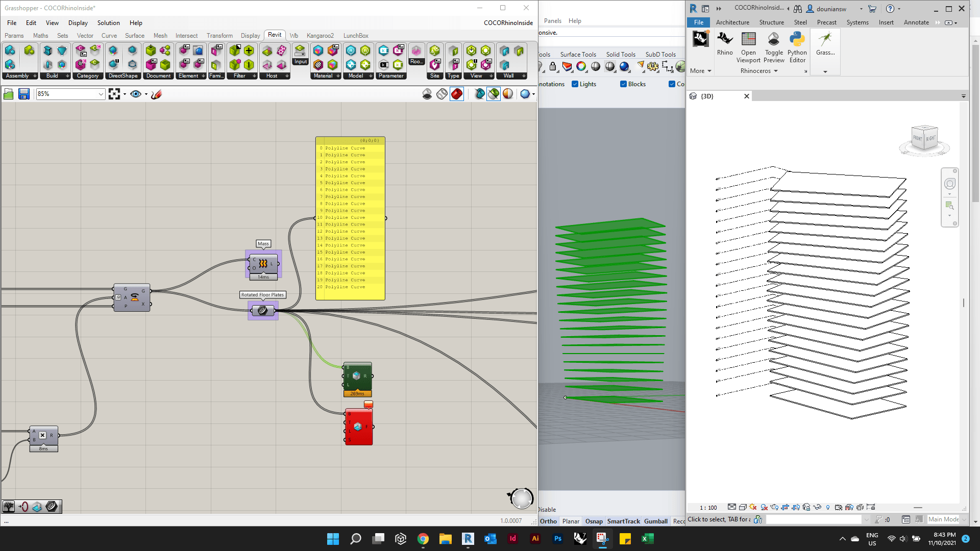Open Rhino Solid Tools toolbar tab

(621, 55)
